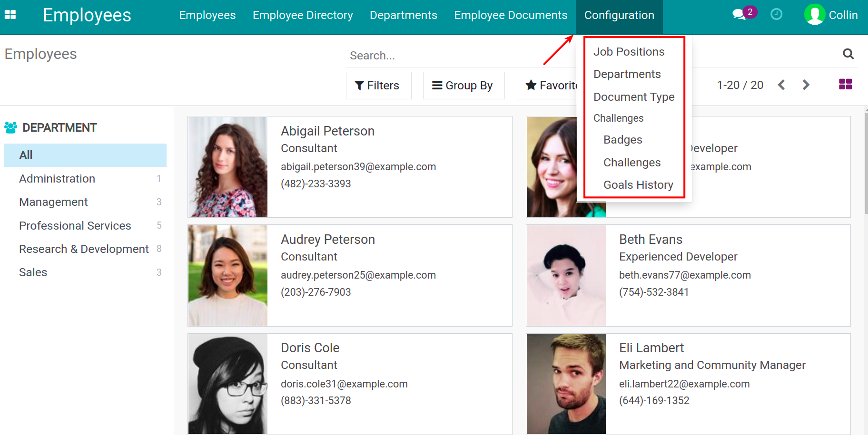Choose Goals History menu entry
The height and width of the screenshot is (435, 868).
tap(638, 185)
